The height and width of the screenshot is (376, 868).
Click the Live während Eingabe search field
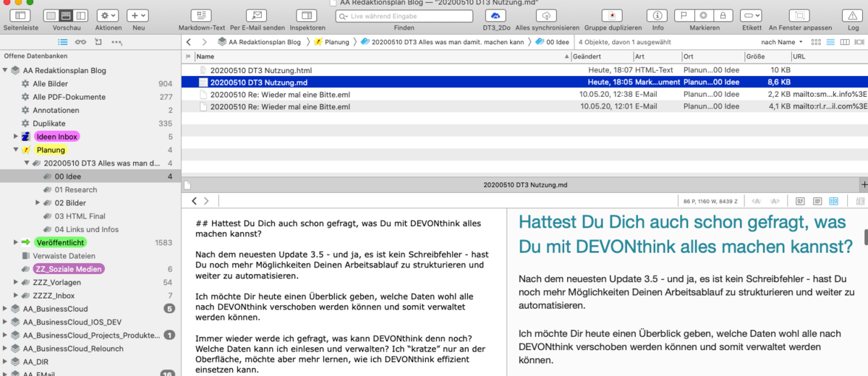point(404,16)
